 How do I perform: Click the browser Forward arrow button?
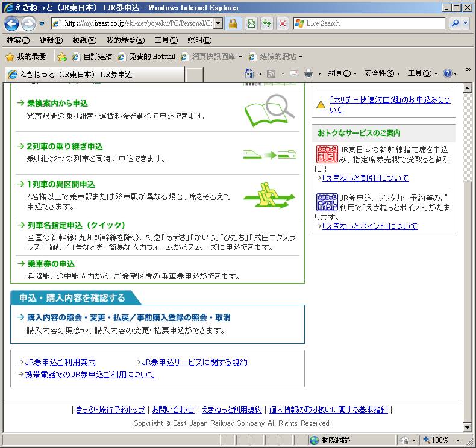(28, 23)
